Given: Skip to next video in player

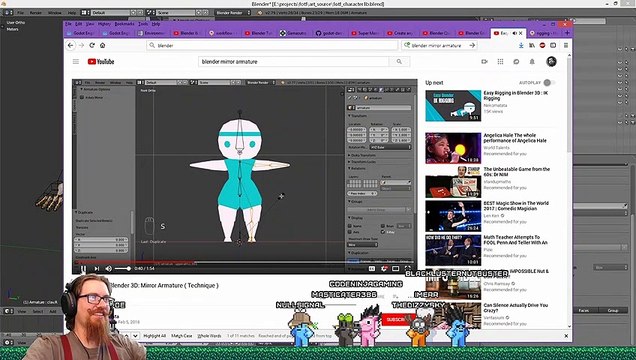Looking at the screenshot, I should click(97, 268).
